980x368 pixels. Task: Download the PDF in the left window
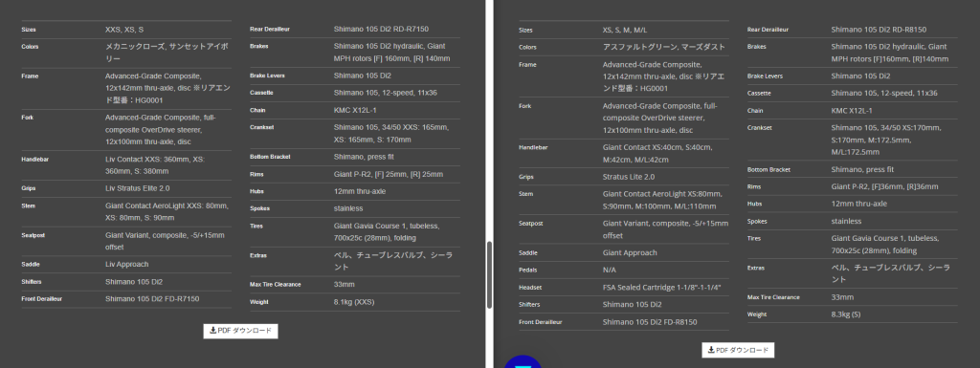[x=240, y=331]
